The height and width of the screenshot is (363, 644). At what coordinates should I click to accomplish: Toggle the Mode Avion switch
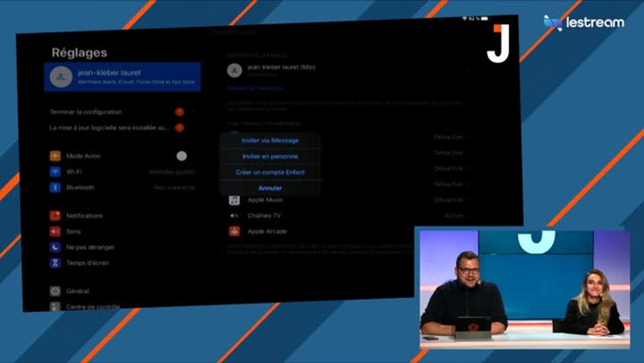tap(182, 156)
